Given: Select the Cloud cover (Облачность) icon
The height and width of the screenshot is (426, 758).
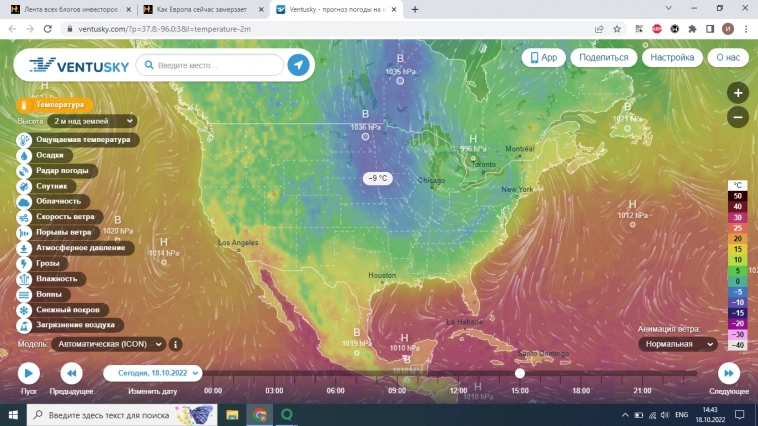Looking at the screenshot, I should point(24,202).
